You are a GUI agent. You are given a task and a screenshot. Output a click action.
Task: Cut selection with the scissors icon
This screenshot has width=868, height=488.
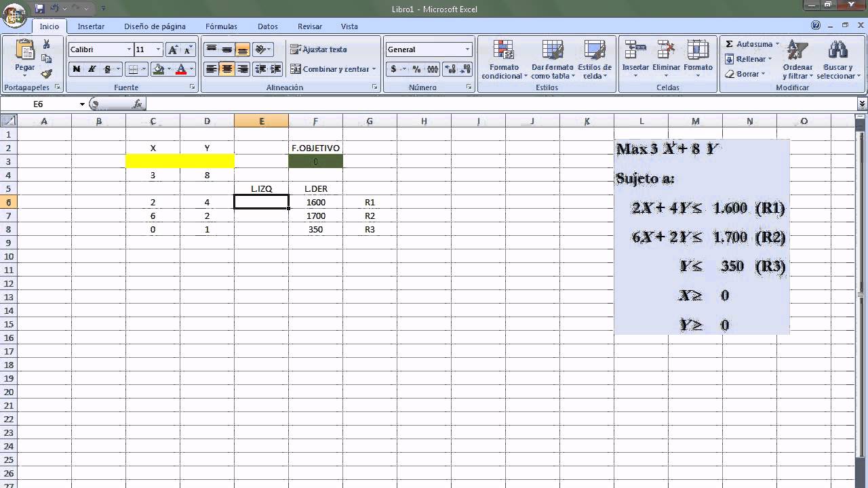tap(47, 44)
